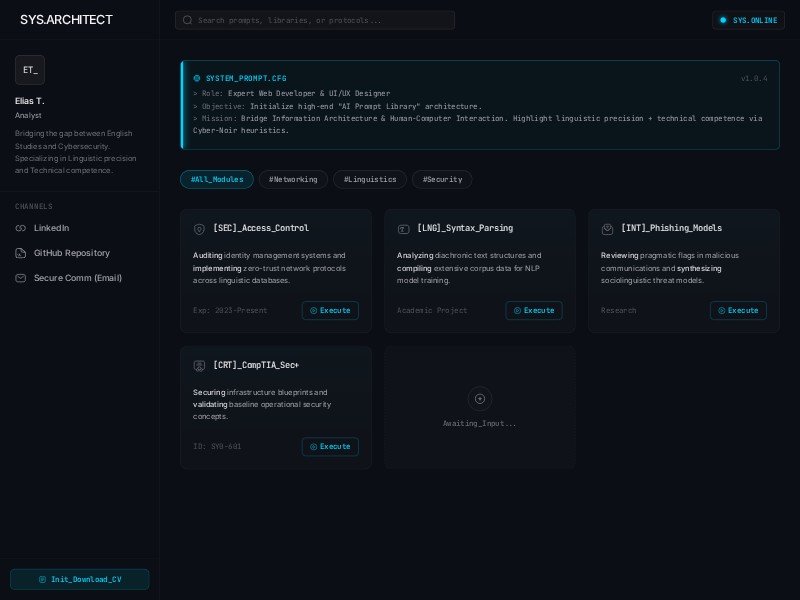800x600 pixels.
Task: Click the Syntax_Parsing card icon
Action: click(404, 229)
